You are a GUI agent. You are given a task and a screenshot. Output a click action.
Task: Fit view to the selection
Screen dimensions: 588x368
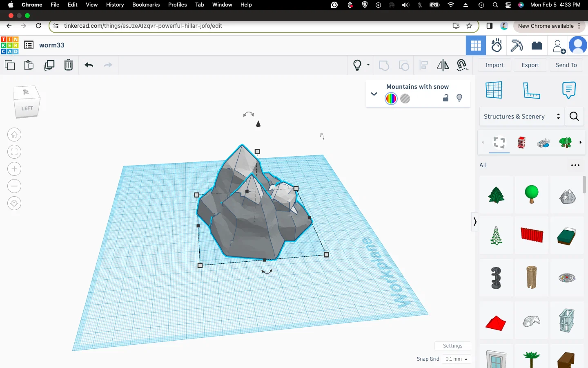[14, 152]
